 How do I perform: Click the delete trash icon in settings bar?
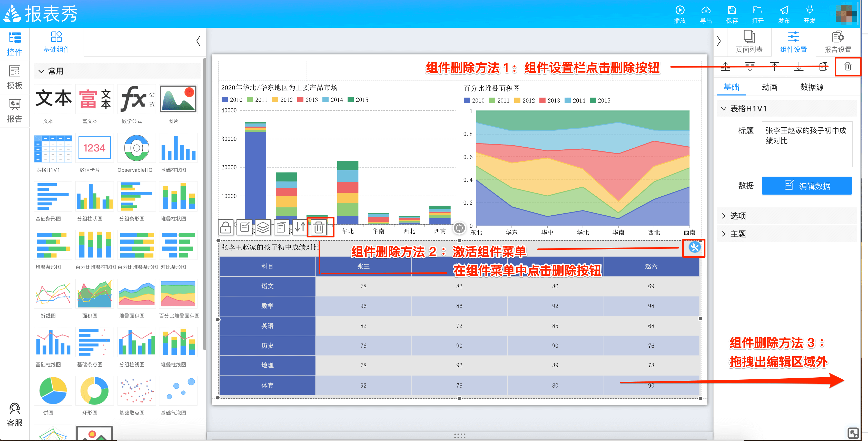coord(847,66)
